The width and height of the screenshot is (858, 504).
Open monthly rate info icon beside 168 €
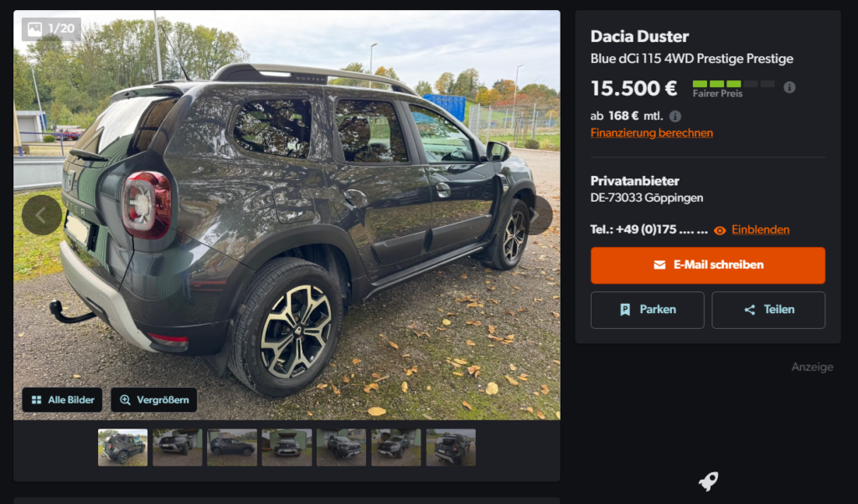click(x=675, y=116)
